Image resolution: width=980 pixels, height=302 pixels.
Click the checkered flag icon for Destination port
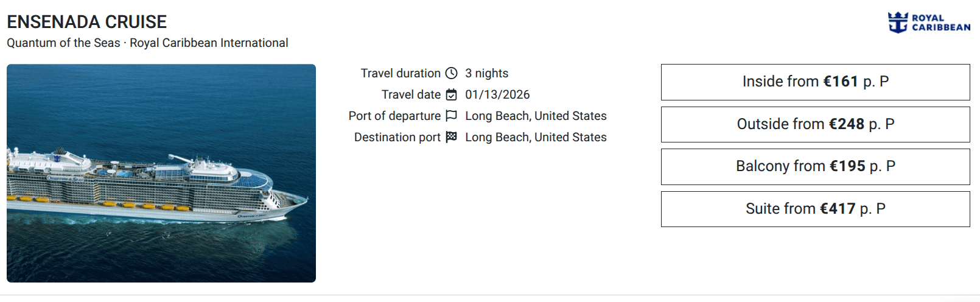(451, 137)
